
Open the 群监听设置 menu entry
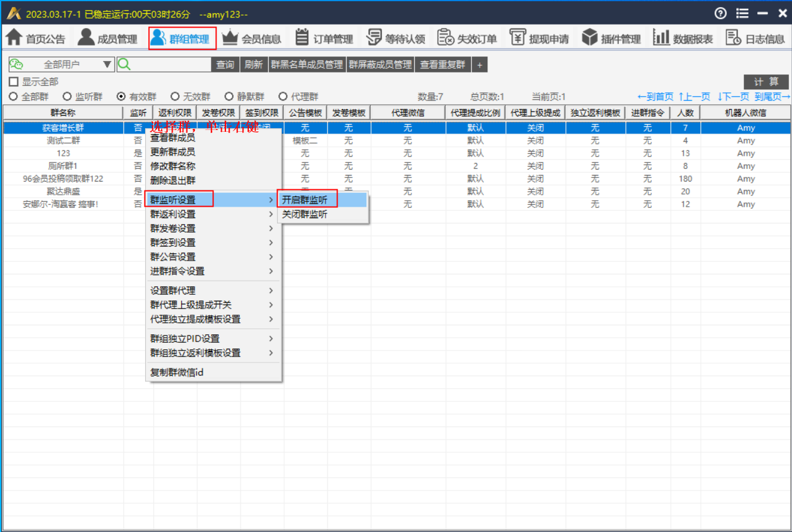[213, 199]
